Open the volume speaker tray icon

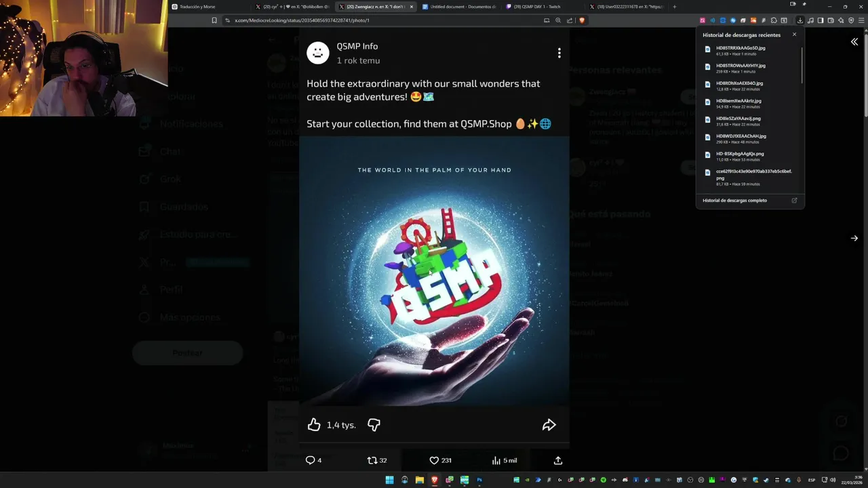click(833, 480)
